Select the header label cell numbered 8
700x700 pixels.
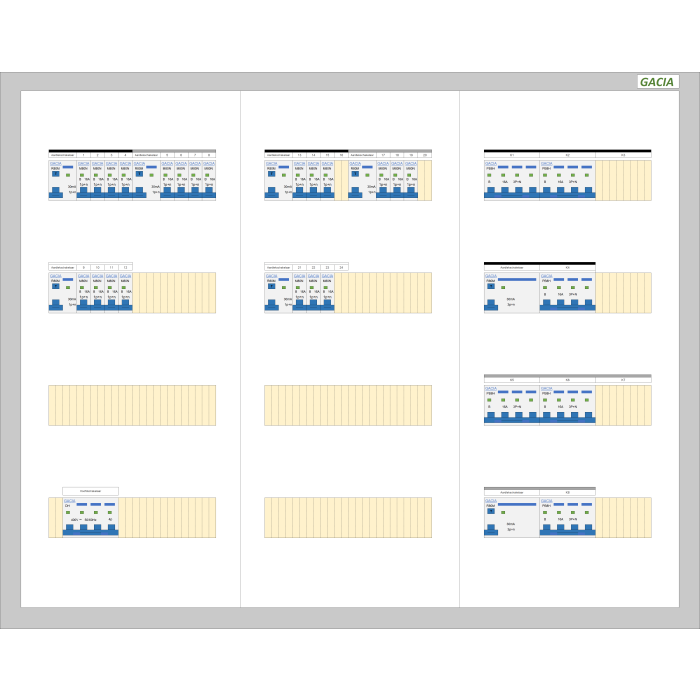[208, 155]
